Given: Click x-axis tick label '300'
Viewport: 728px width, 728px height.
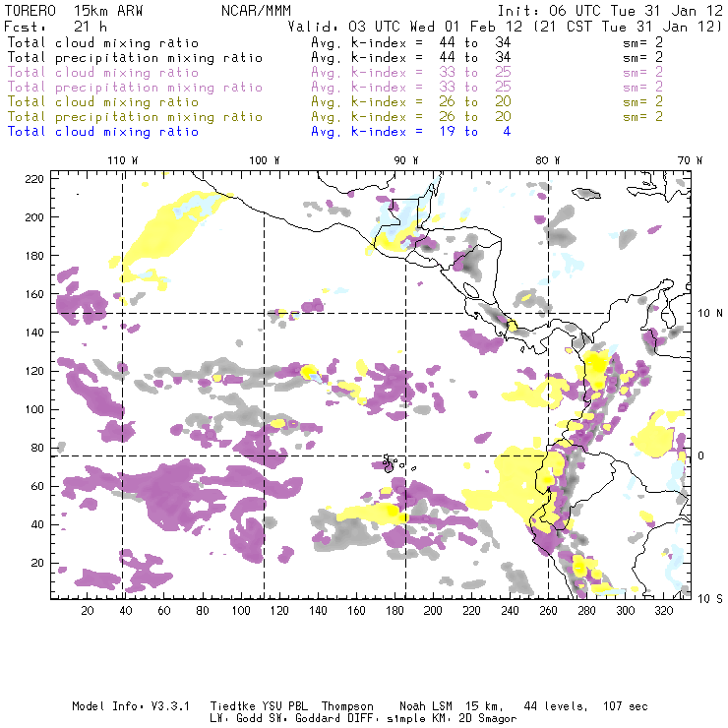Looking at the screenshot, I should point(626,611).
